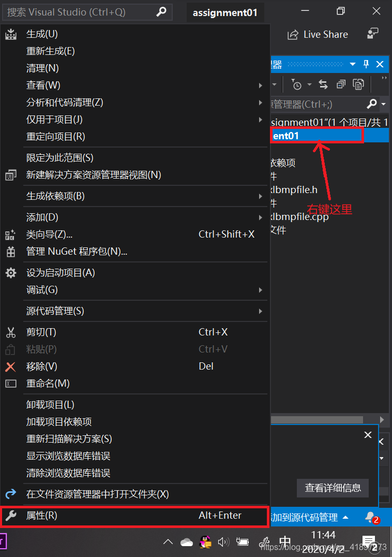Click the search magnifier in title bar
Image resolution: width=392 pixels, height=557 pixels.
[x=161, y=12]
